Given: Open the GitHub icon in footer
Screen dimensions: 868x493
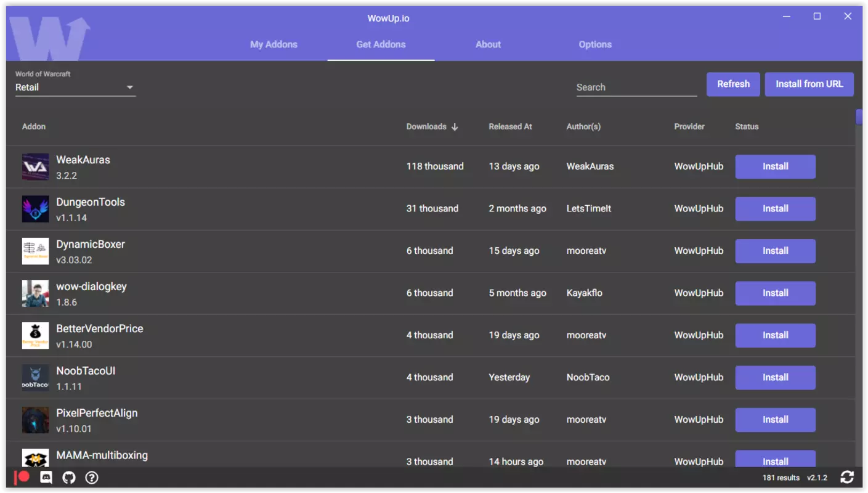Looking at the screenshot, I should click(69, 477).
